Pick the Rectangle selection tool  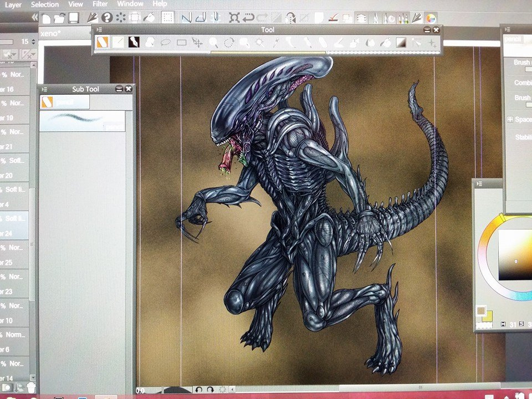(x=181, y=42)
